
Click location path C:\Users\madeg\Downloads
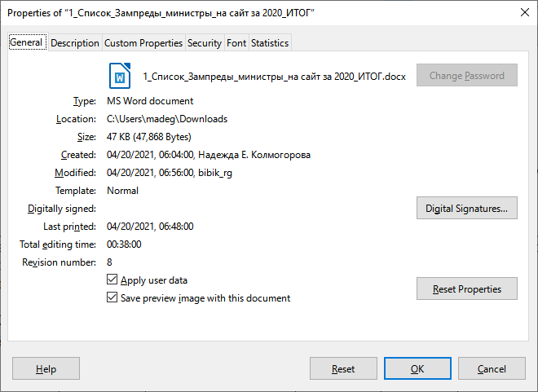pyautogui.click(x=167, y=119)
